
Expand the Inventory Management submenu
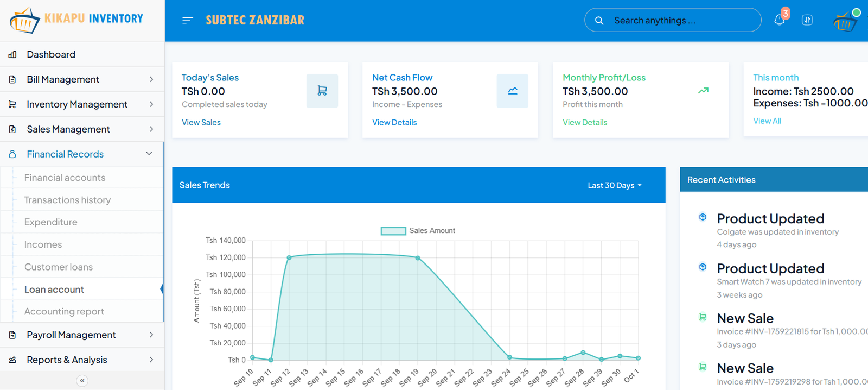coord(81,104)
